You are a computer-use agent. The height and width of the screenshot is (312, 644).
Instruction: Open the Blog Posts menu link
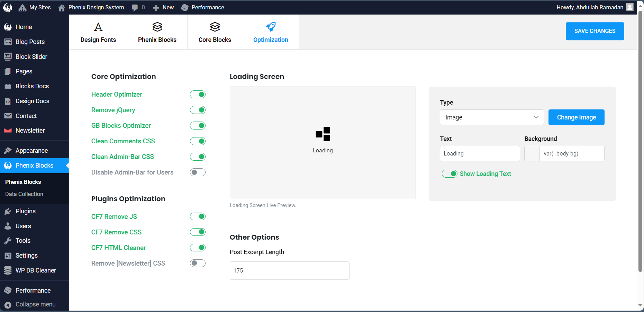(x=30, y=42)
